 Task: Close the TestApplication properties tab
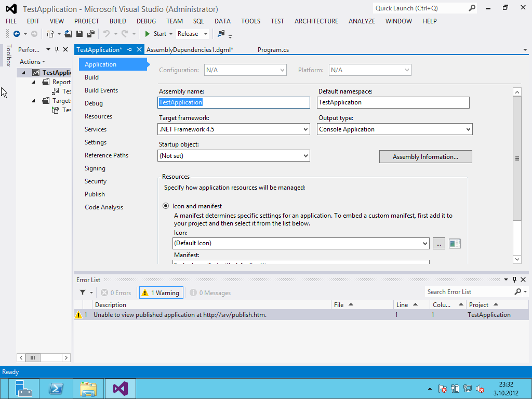(x=139, y=49)
